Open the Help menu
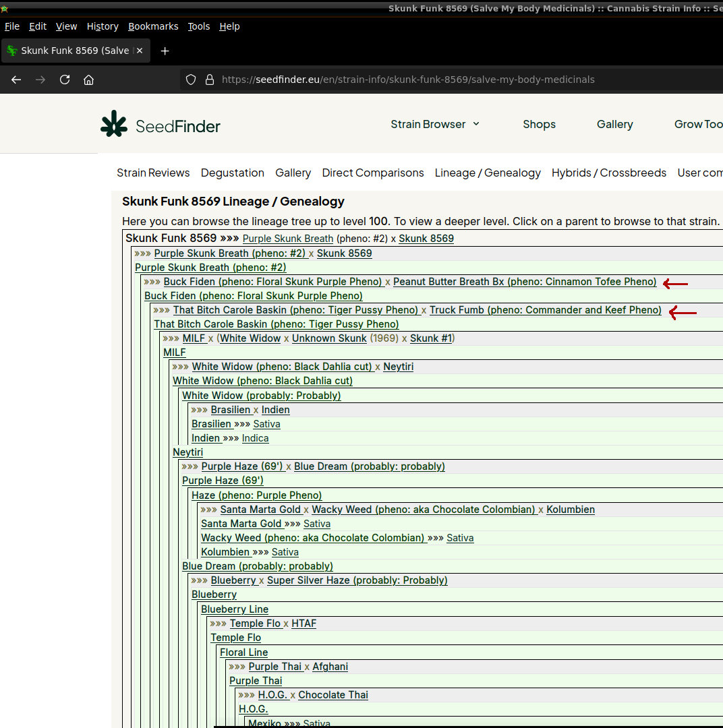 pos(229,26)
